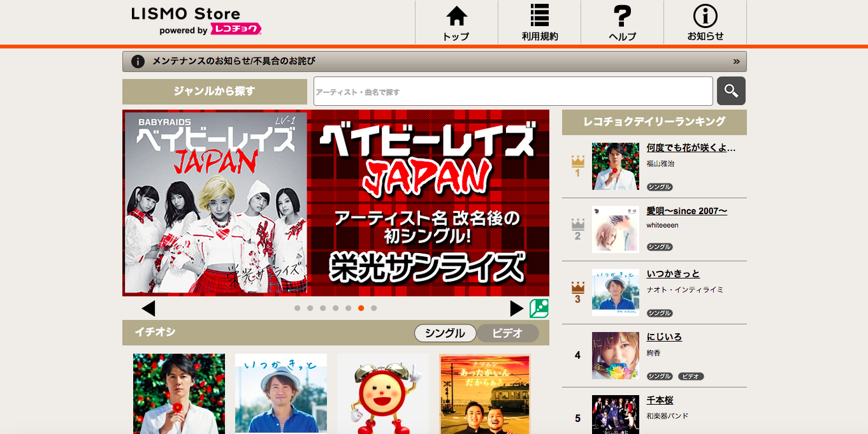Image resolution: width=868 pixels, height=434 pixels.
Task: Click the green icon beside banner arrow
Action: click(x=539, y=308)
